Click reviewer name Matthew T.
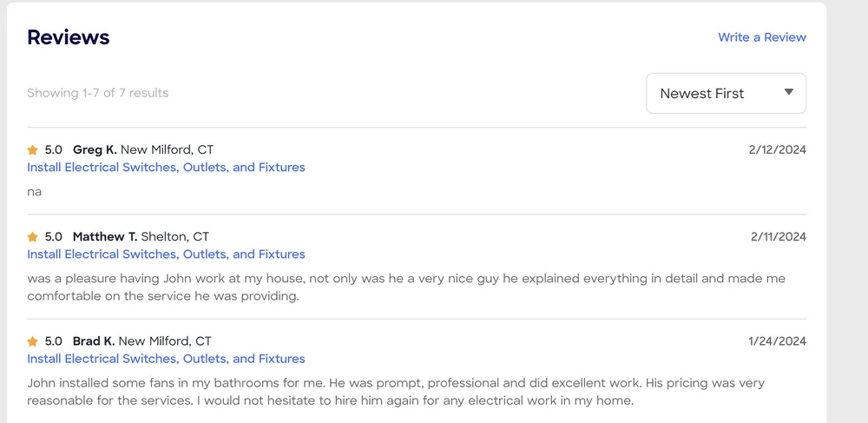The height and width of the screenshot is (423, 868). pos(105,237)
